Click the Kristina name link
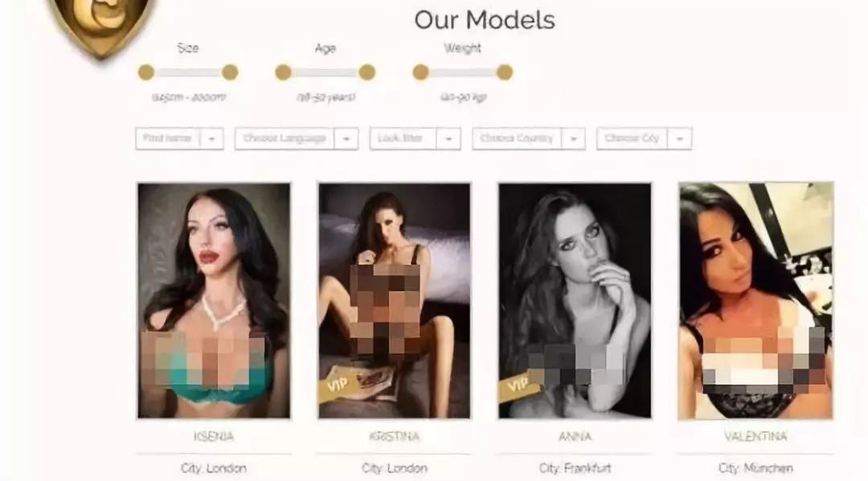 pos(394,437)
